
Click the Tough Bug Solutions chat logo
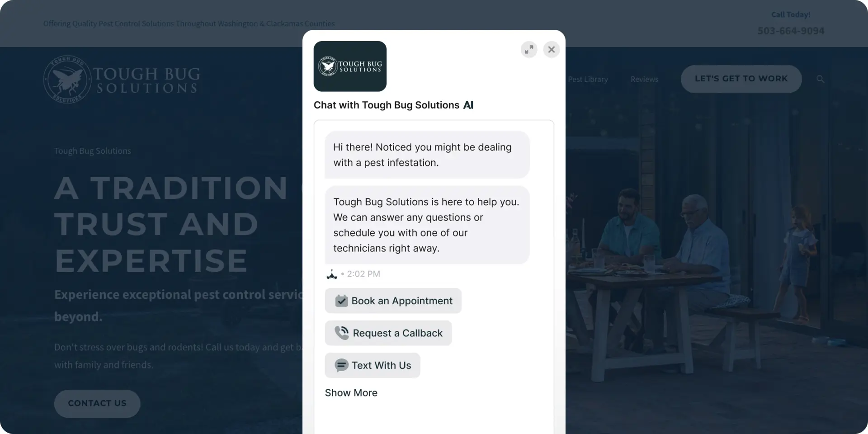[350, 66]
